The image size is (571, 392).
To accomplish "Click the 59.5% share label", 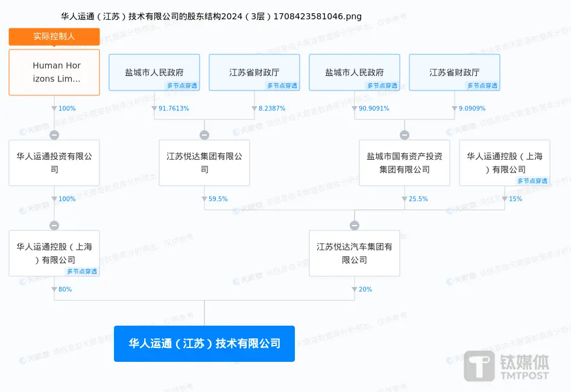I will tap(218, 199).
